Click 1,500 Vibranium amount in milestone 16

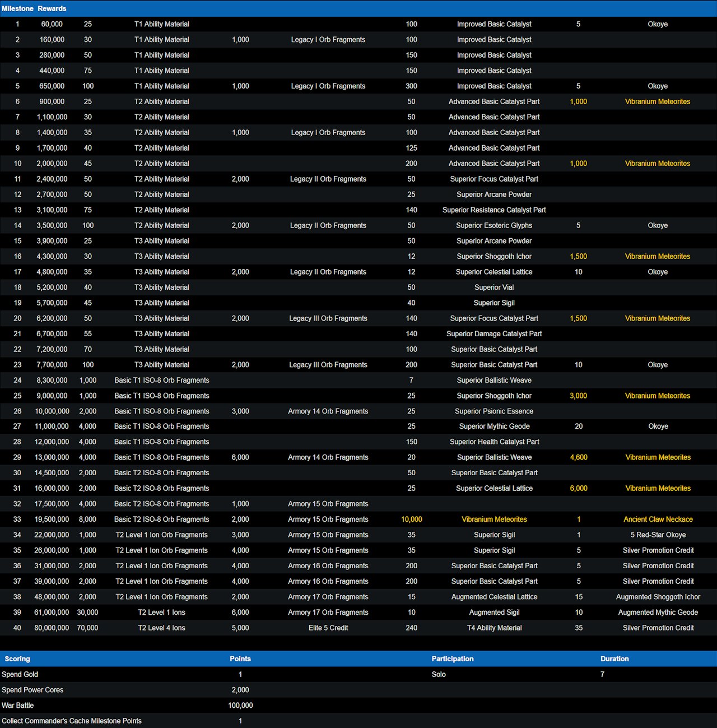579,256
